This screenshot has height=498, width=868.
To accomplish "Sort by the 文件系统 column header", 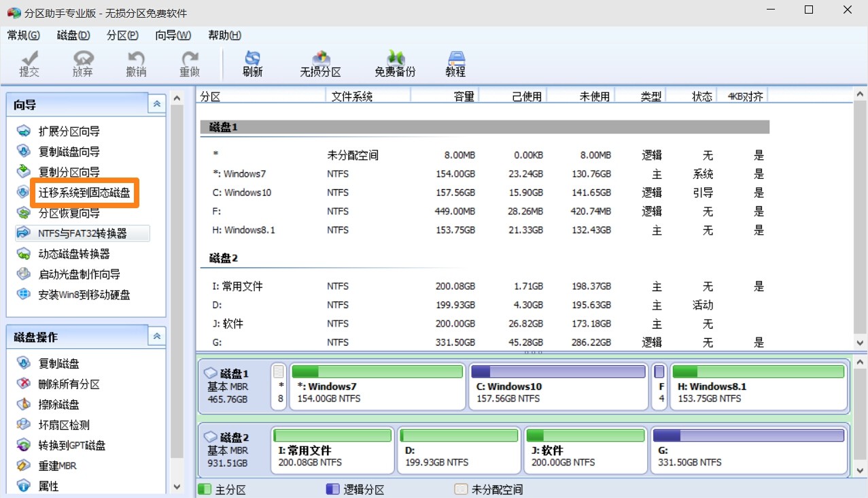I will click(x=368, y=97).
